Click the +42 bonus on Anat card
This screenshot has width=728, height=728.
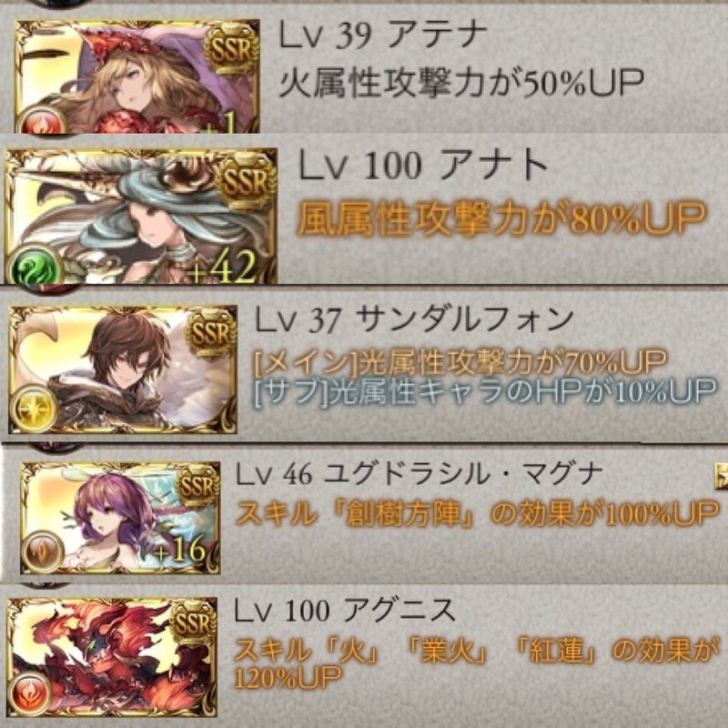click(x=221, y=267)
